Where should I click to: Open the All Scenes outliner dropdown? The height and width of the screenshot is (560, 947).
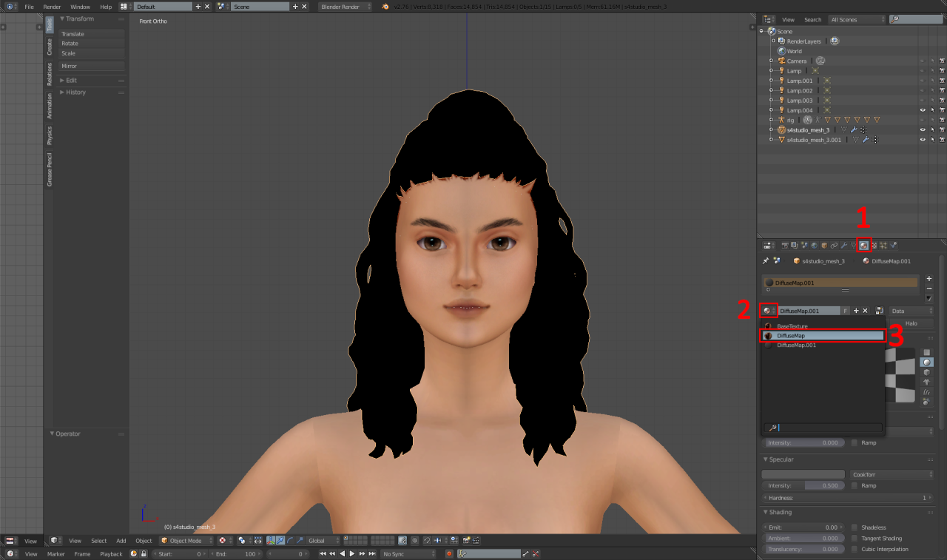856,19
